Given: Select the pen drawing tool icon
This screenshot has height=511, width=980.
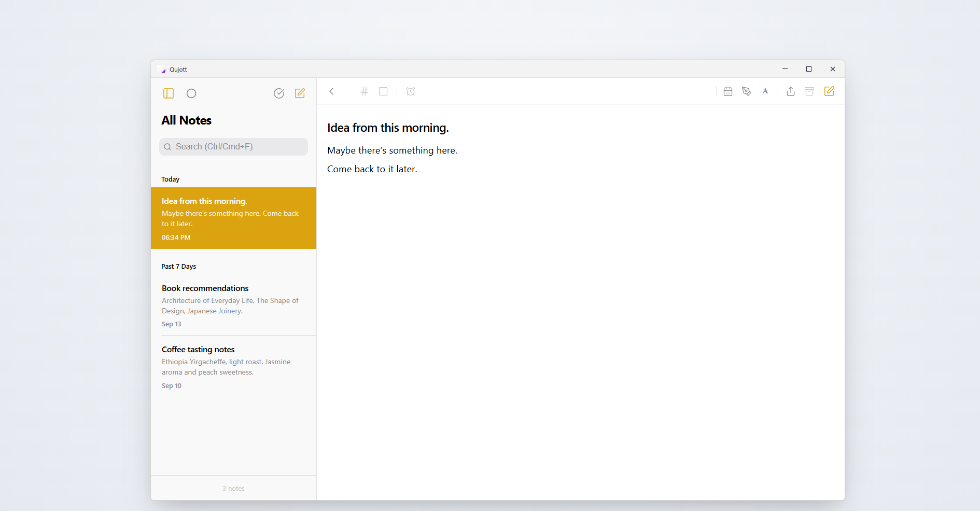Looking at the screenshot, I should (x=747, y=91).
